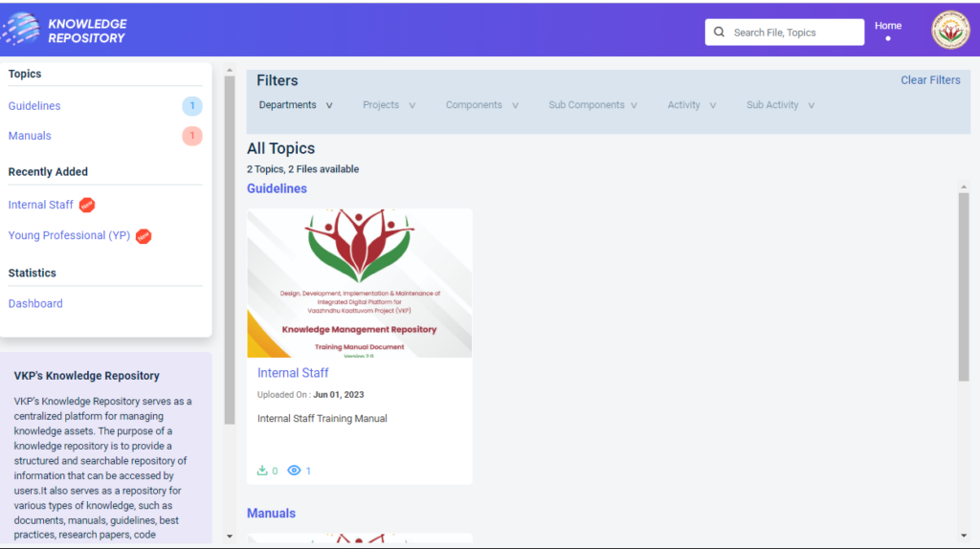Expand the Activity filter dropdown

(691, 105)
